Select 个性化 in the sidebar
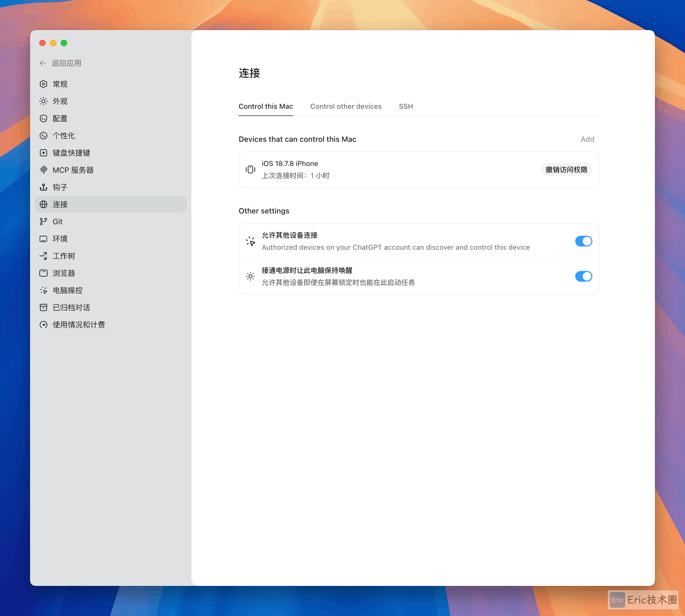 (111, 136)
